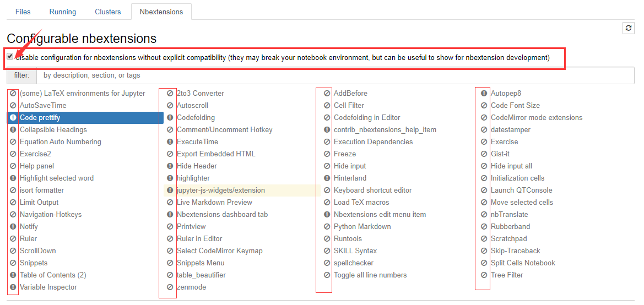
Task: Open the Help panel extension
Action: pyautogui.click(x=37, y=166)
